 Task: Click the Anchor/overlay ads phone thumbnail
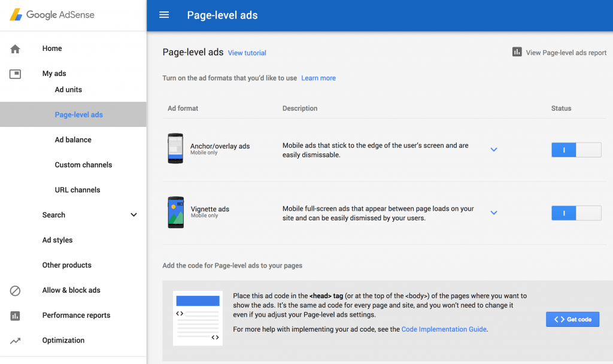[175, 148]
